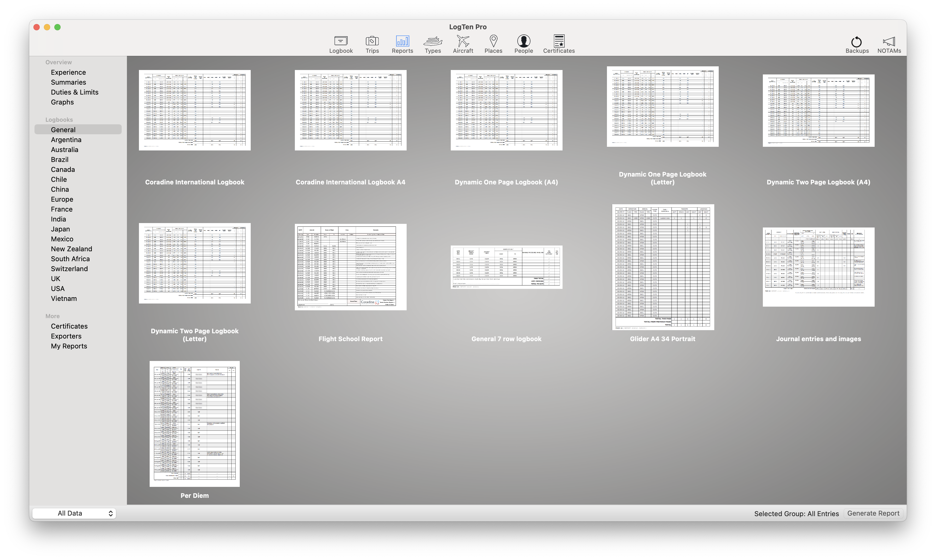Select the South Africa logbooks category
The height and width of the screenshot is (560, 936).
point(70,259)
